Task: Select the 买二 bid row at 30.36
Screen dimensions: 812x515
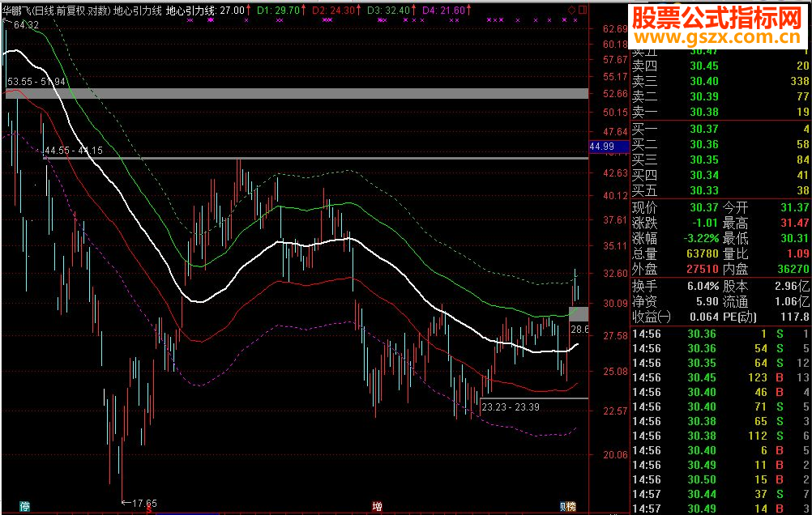Action: click(x=720, y=144)
